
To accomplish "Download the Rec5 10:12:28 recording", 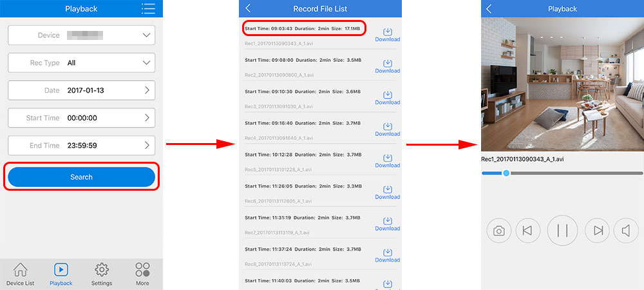I will tap(388, 160).
